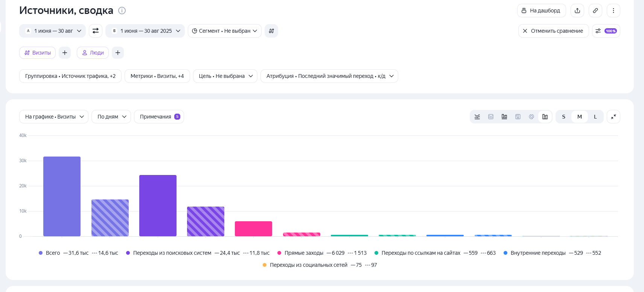This screenshot has height=292, width=644.
Task: Click the blue Внутренние переходы legend dot
Action: (505, 253)
